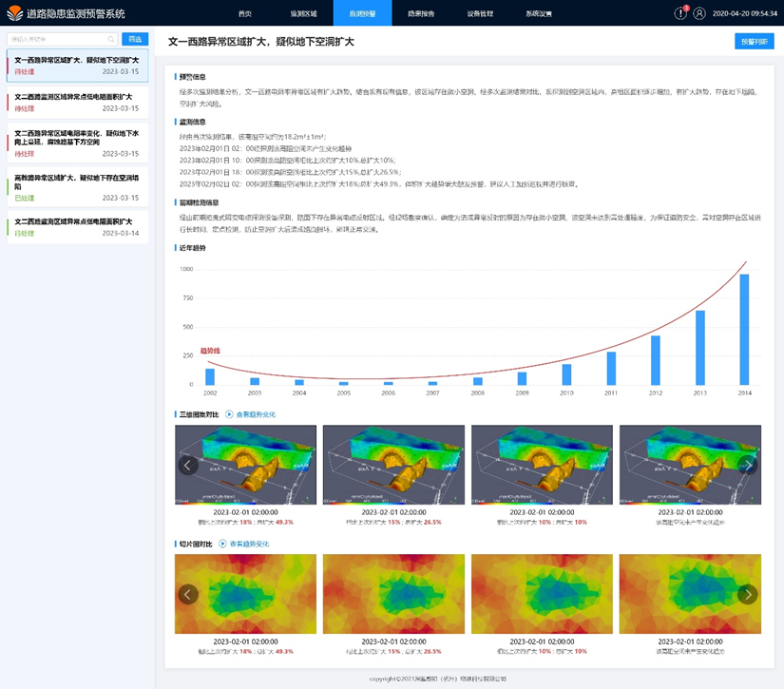Viewport: 784px width, 689px height.
Task: Open the 监测区域 navigation tab
Action: pos(303,14)
